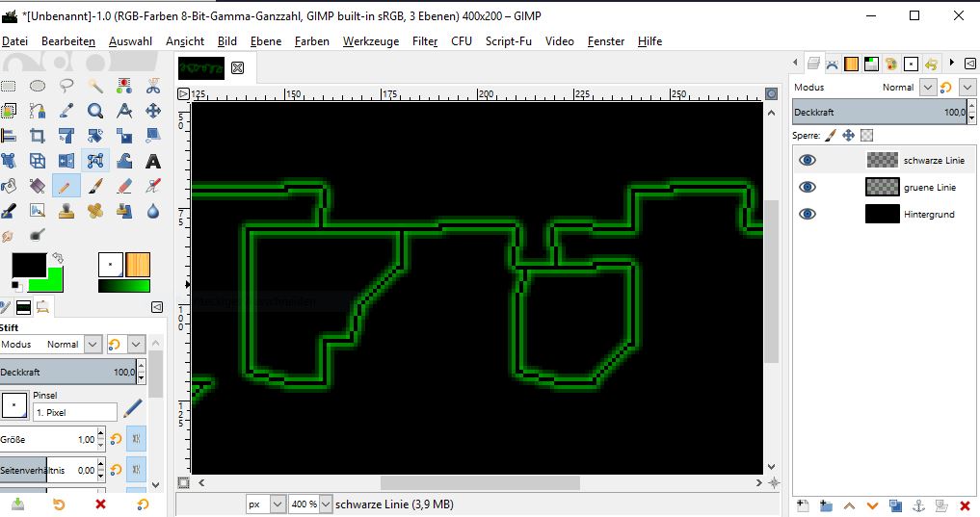Toggle lock position and size
The image size is (980, 517).
tap(848, 135)
